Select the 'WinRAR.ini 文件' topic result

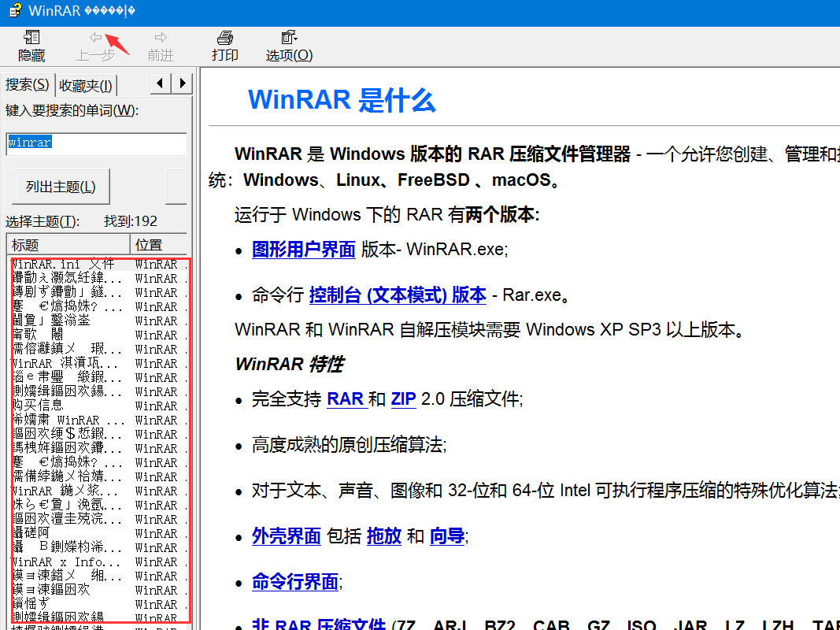(x=63, y=265)
